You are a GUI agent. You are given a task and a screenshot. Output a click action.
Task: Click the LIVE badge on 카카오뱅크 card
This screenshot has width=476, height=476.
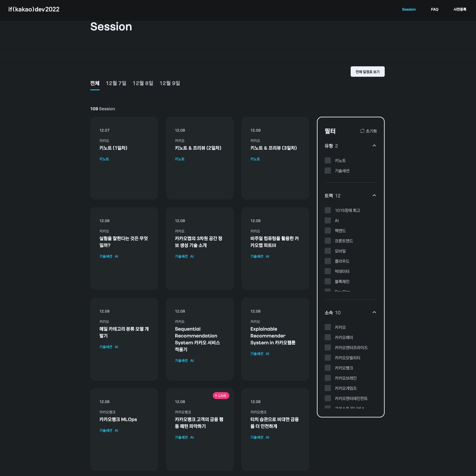coord(221,396)
